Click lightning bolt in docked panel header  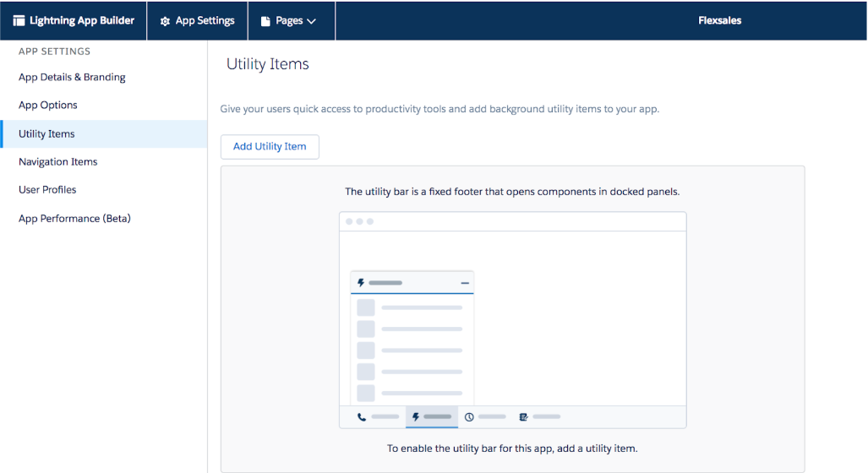(361, 283)
